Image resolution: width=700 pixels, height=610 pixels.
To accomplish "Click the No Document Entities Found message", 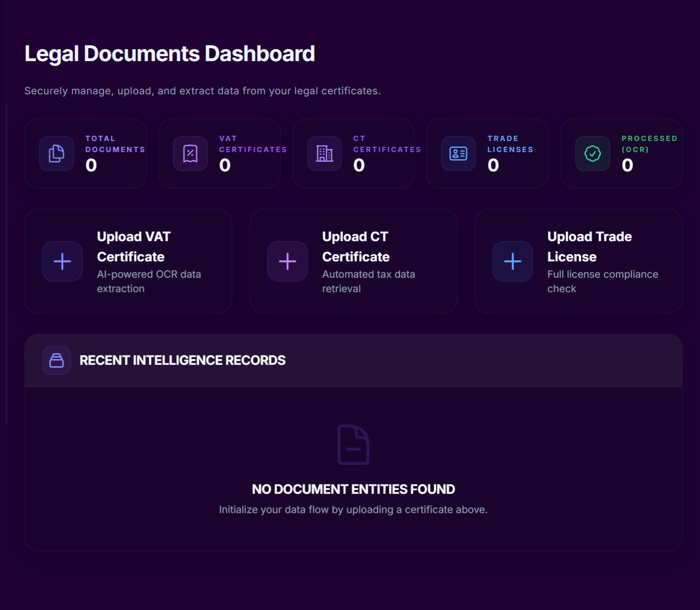I will pos(353,489).
